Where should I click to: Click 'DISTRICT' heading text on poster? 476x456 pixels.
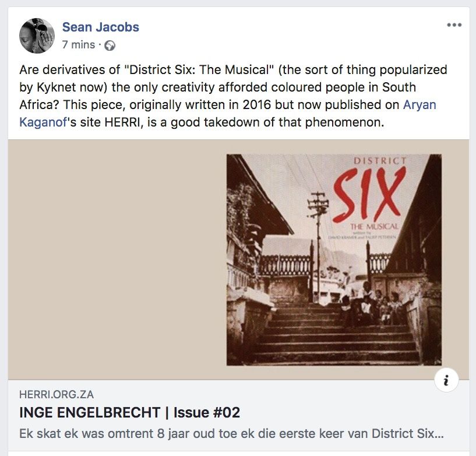[380, 161]
